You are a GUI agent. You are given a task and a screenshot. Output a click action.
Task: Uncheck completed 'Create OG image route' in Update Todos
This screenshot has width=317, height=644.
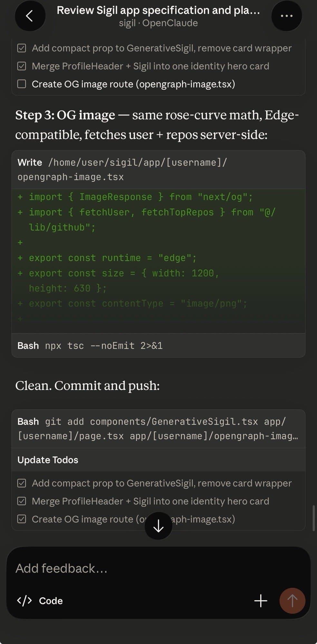[x=21, y=519]
